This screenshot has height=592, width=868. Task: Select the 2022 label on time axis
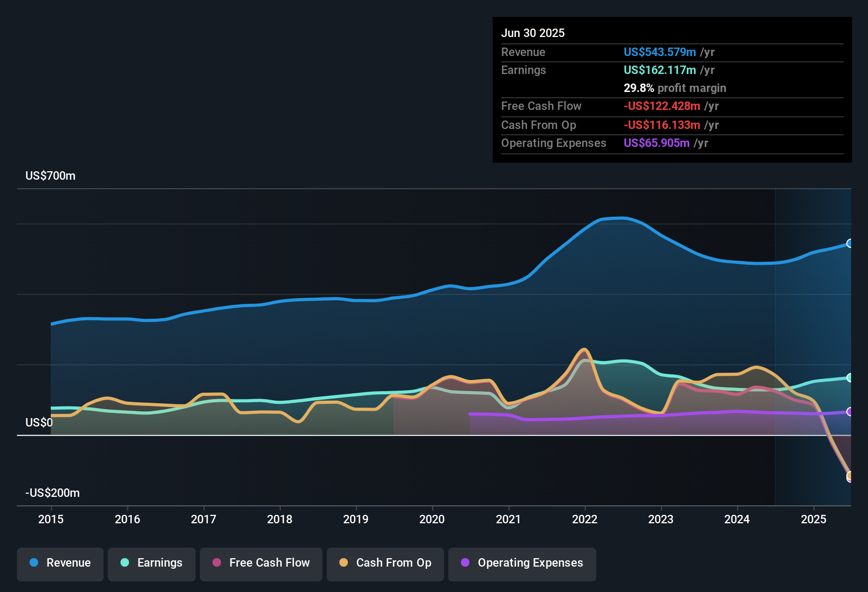click(x=585, y=520)
